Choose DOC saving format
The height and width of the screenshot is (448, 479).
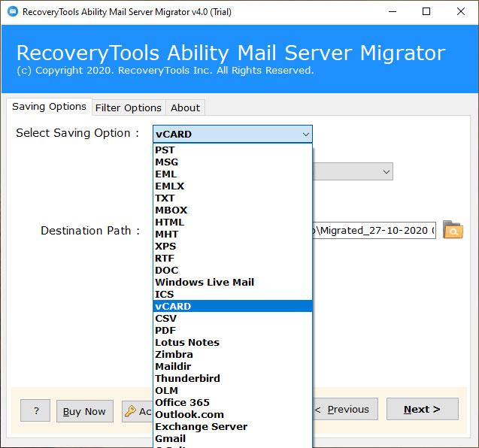click(232, 271)
